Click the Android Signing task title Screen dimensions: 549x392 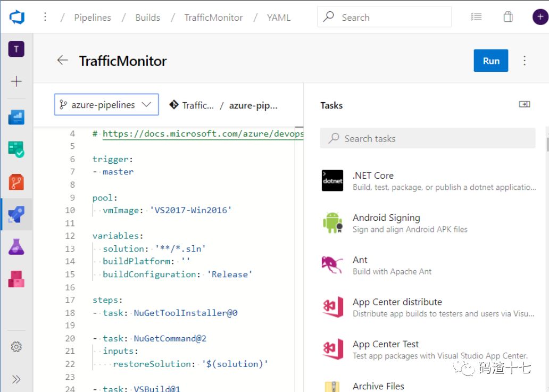386,218
